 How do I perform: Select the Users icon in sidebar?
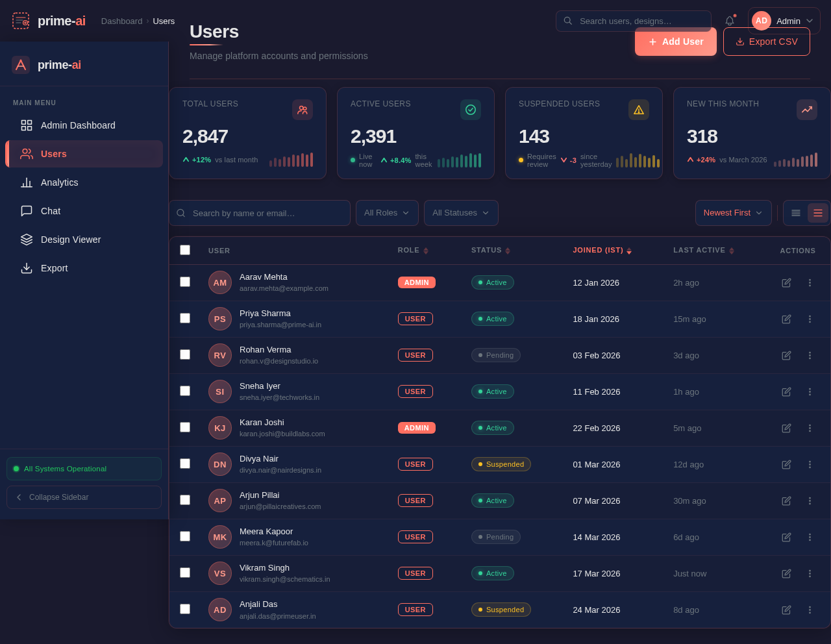(26, 154)
